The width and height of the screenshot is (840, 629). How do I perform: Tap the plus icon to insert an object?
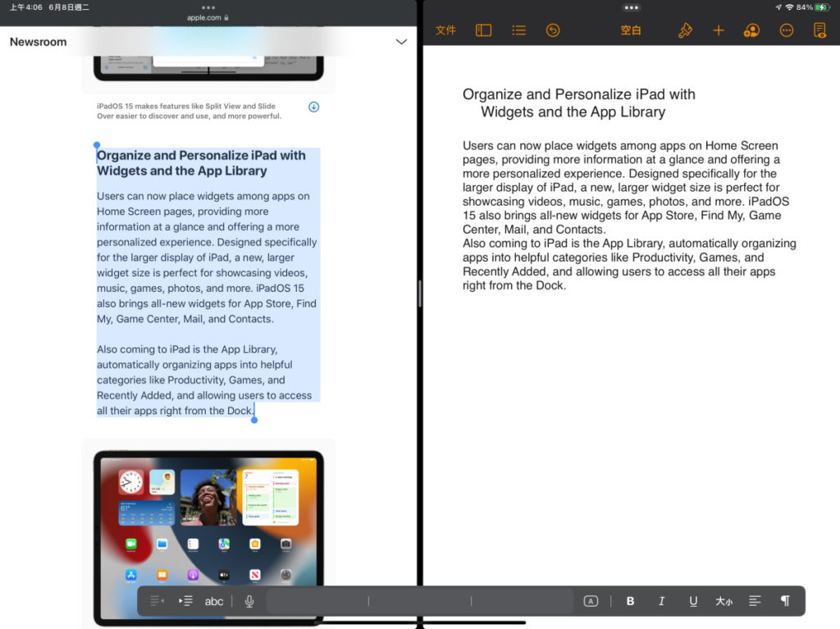719,30
